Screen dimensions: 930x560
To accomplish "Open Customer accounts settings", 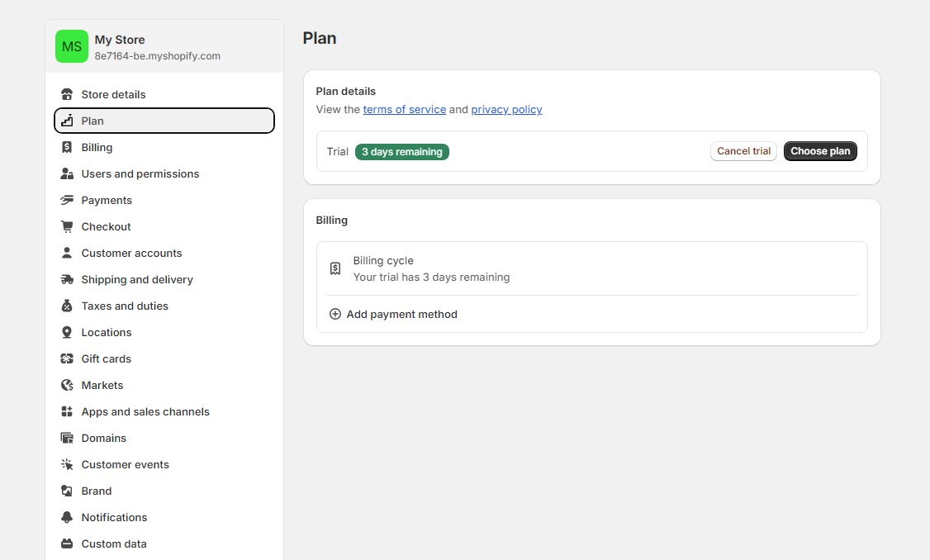I will coord(164,253).
